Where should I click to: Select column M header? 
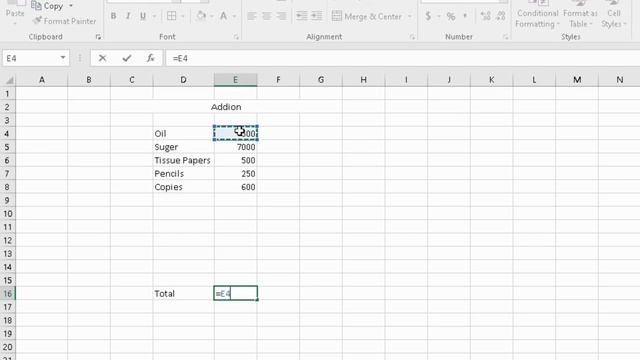pos(577,80)
